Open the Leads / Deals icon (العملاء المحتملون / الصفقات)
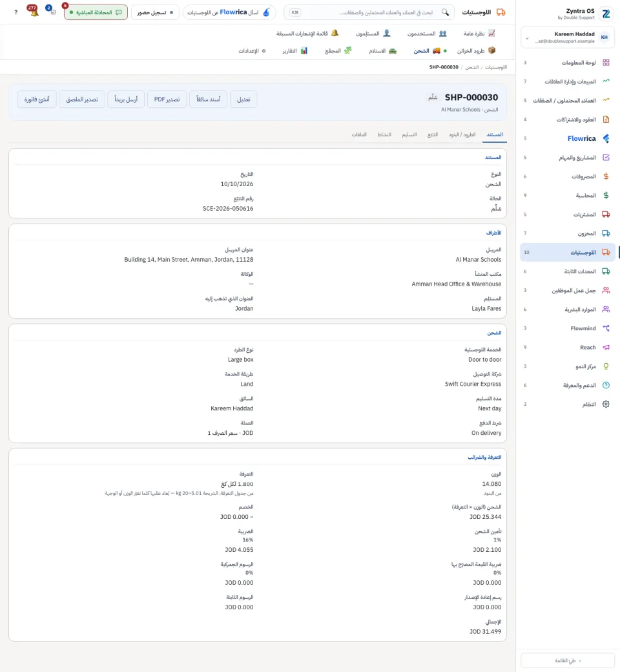Viewport: 620px width, 672px height. 606,100
